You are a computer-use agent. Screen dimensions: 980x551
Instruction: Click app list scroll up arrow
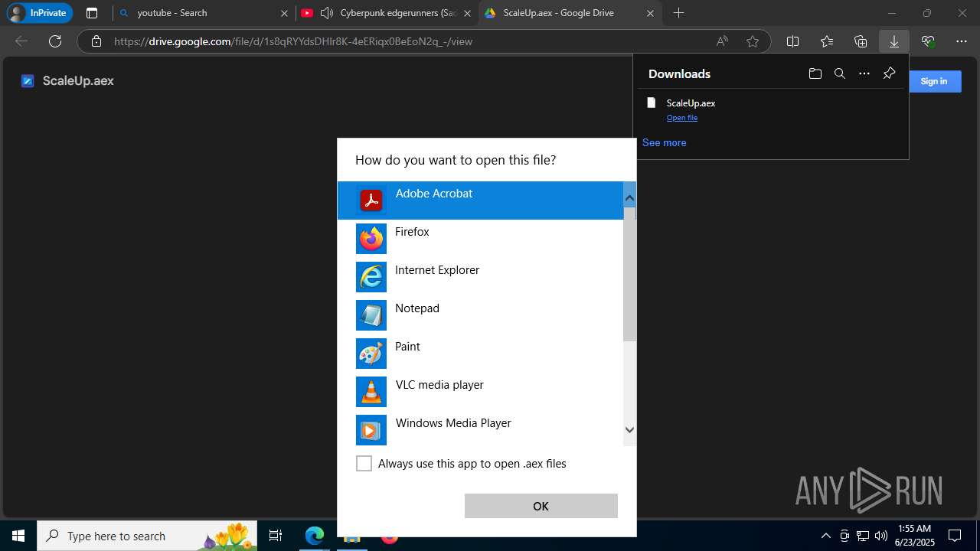(x=629, y=198)
